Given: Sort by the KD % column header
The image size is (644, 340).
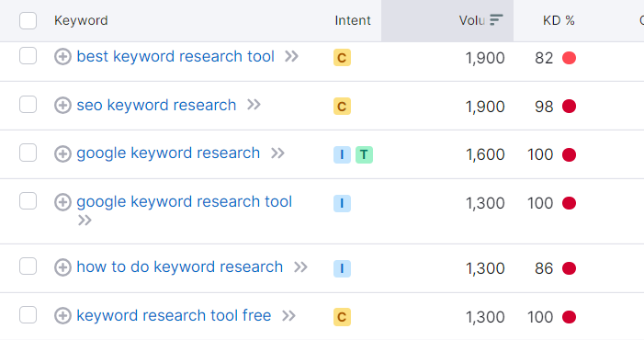Looking at the screenshot, I should click(x=559, y=20).
